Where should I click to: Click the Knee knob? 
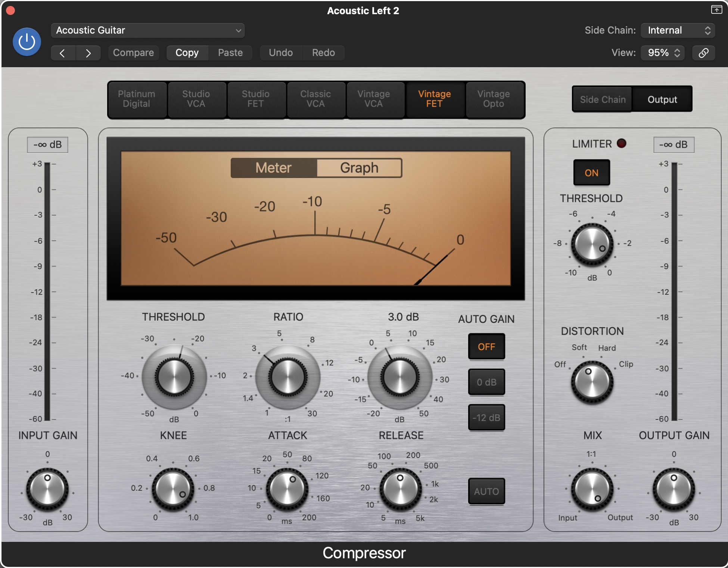(x=173, y=489)
